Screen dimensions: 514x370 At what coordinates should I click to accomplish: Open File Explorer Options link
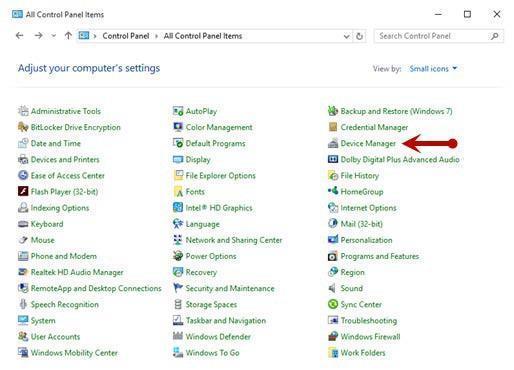pos(221,176)
